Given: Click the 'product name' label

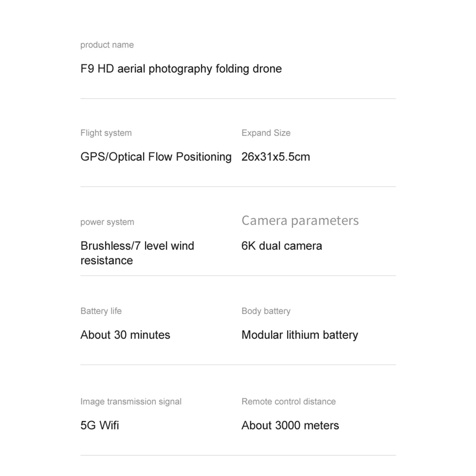Looking at the screenshot, I should (x=107, y=45).
